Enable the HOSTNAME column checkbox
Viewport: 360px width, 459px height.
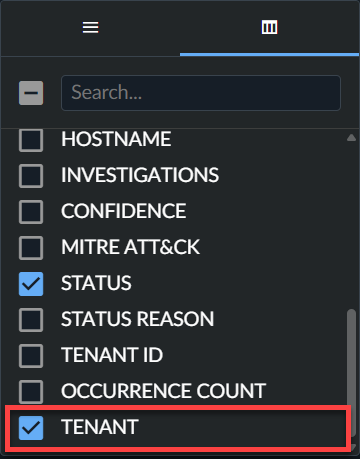(31, 140)
